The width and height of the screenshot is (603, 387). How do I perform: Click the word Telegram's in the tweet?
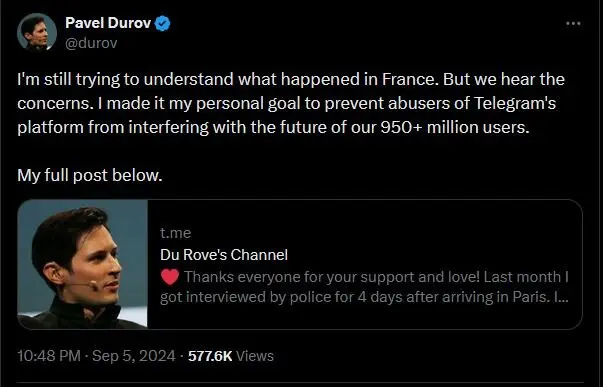click(x=515, y=103)
